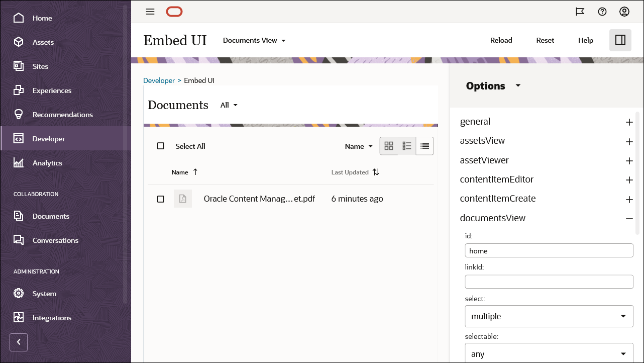
Task: Select Sites from the navigation sidebar
Action: click(x=40, y=66)
